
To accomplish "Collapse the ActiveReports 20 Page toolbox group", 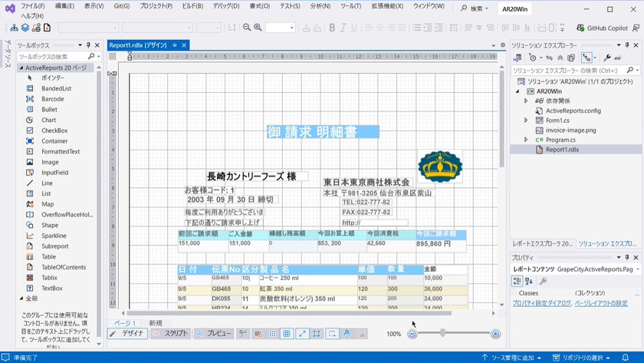I will click(21, 68).
